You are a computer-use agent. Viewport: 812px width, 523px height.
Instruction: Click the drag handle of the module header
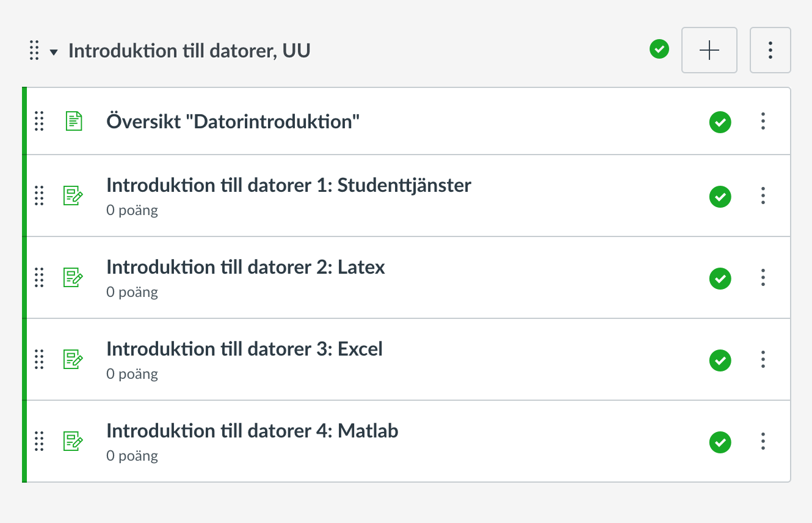click(x=34, y=50)
